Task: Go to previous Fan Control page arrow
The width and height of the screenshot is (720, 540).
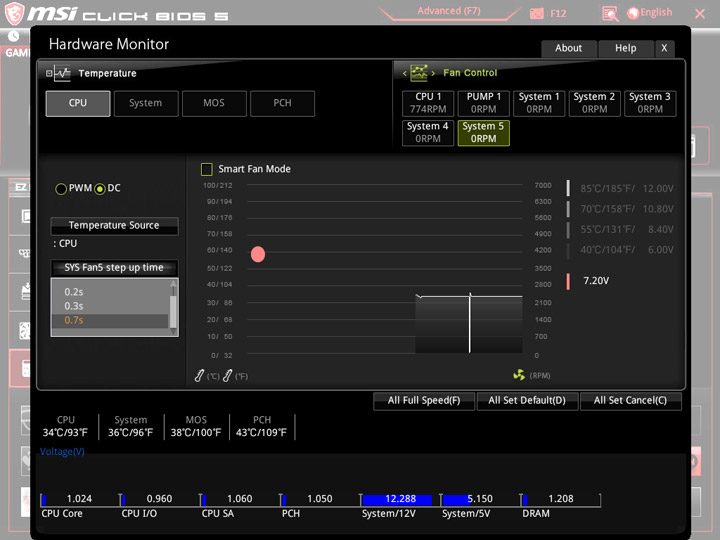Action: click(x=405, y=73)
